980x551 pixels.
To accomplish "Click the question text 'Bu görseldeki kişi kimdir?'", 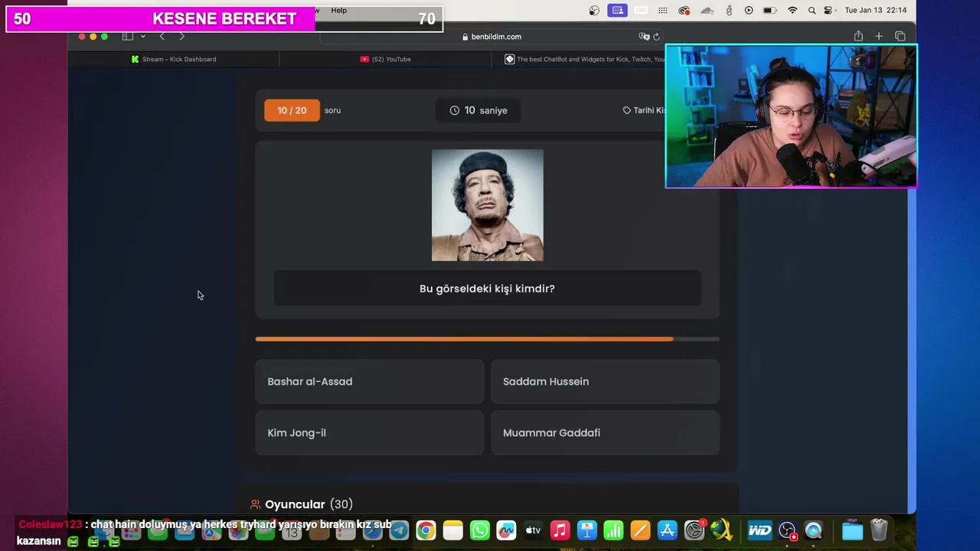I will click(x=487, y=289).
